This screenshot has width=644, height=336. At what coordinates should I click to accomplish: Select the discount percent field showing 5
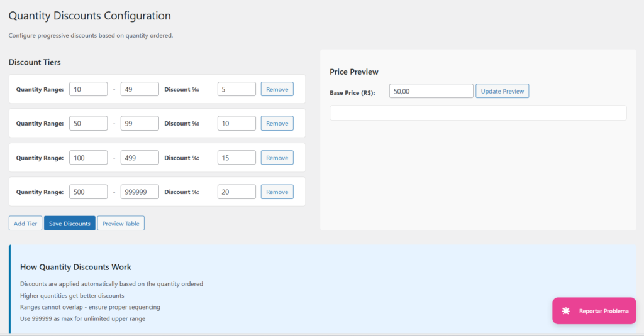coord(236,89)
